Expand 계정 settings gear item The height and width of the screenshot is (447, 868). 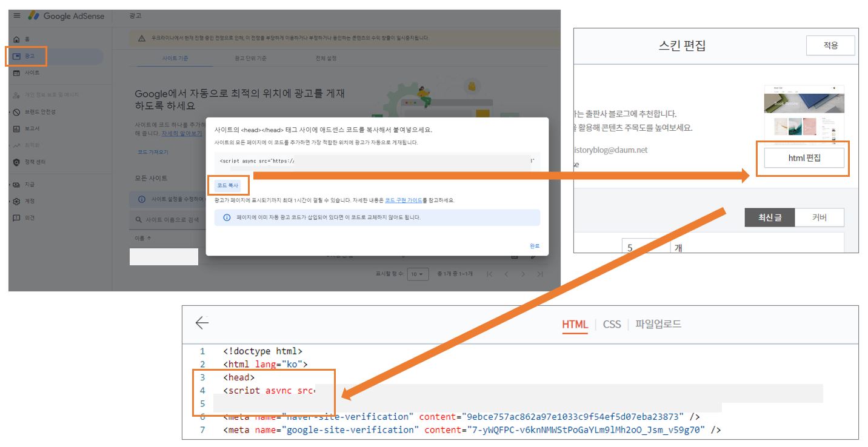[x=24, y=201]
